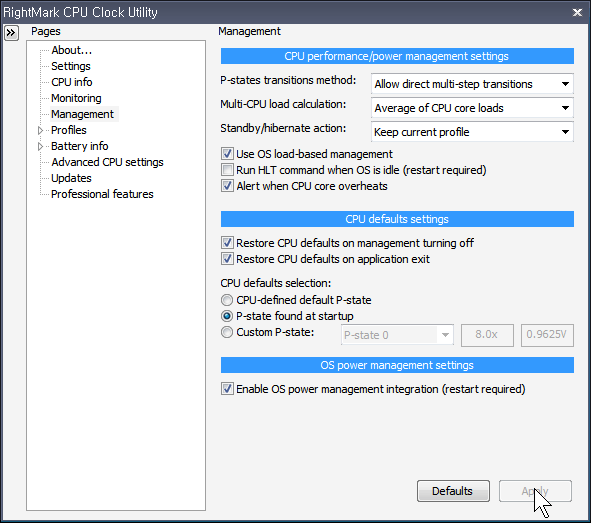Close the RightMark CPU Clock Utility window

577,12
